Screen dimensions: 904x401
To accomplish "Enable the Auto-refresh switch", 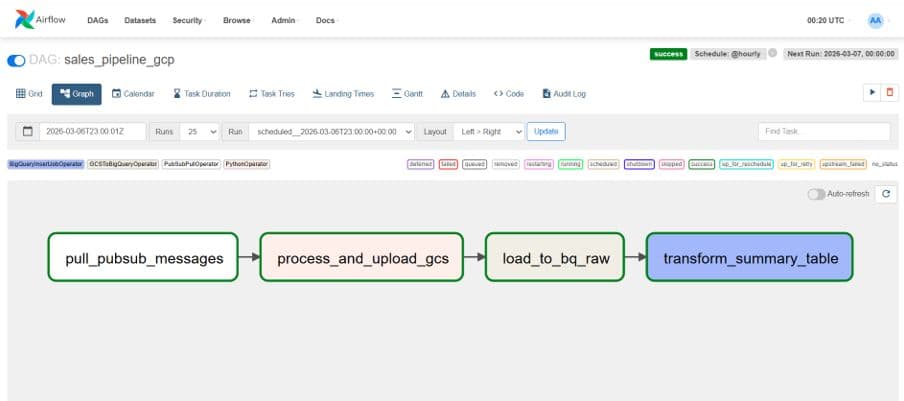I will 816,194.
